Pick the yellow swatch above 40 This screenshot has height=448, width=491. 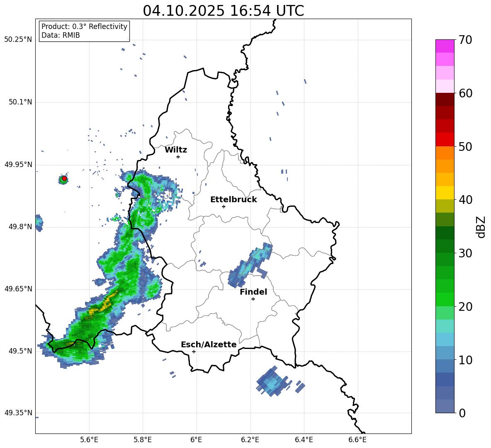[445, 193]
